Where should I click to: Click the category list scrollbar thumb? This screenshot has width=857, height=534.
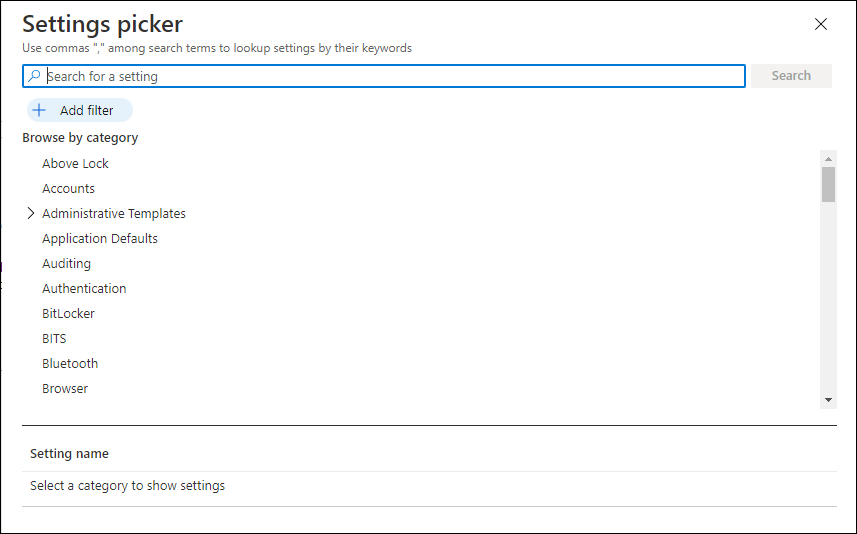(x=828, y=184)
